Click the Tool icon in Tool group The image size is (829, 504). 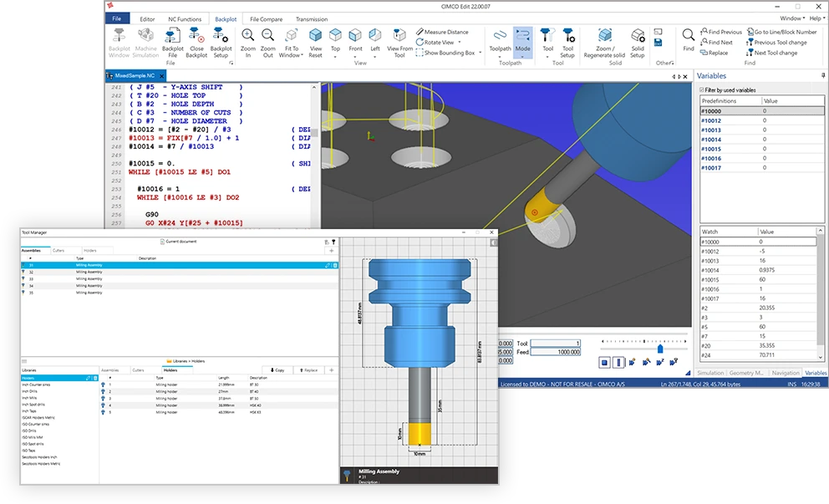point(547,36)
